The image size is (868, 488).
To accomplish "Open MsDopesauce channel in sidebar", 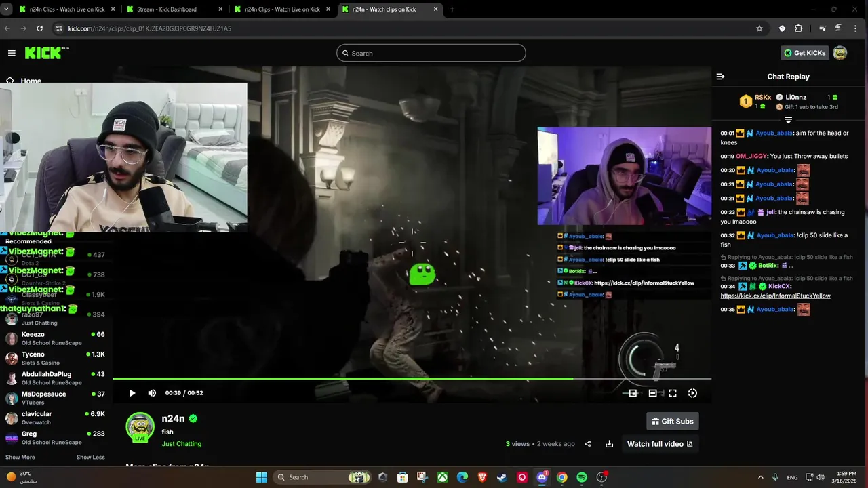I will (54, 398).
